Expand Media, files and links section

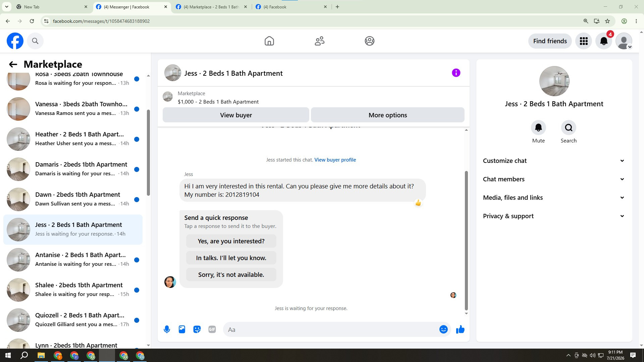[554, 198]
